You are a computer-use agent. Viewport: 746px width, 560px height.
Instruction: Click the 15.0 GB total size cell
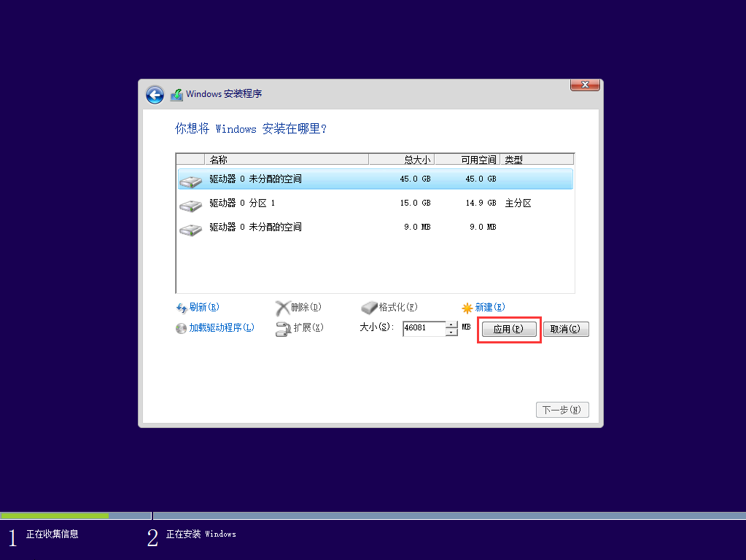tap(415, 203)
